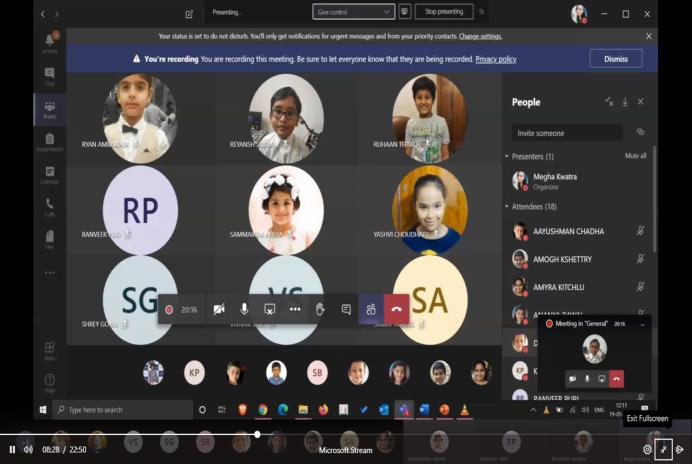This screenshot has height=464, width=692.
Task: Open More apps ellipsis in Teams sidebar
Action: [x=49, y=273]
